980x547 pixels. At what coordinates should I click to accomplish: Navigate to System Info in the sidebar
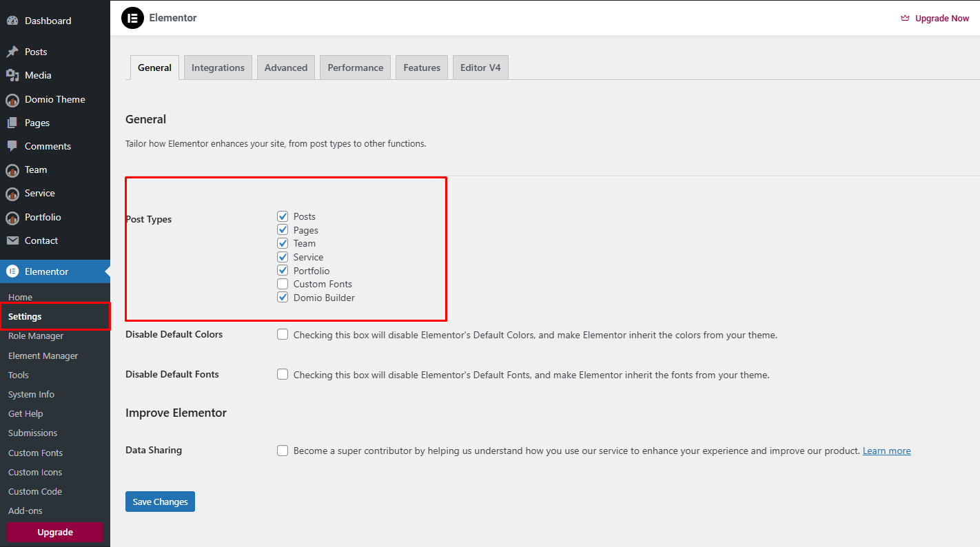31,394
